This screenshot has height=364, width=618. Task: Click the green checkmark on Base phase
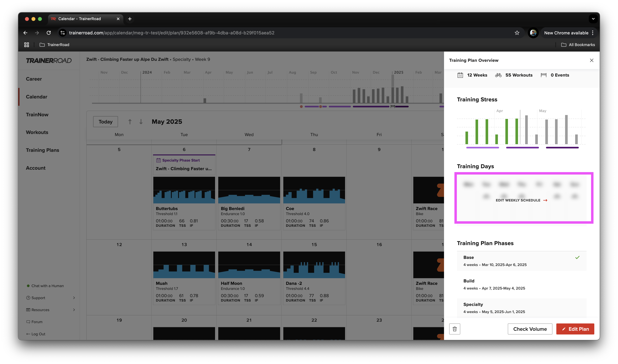[x=577, y=257]
